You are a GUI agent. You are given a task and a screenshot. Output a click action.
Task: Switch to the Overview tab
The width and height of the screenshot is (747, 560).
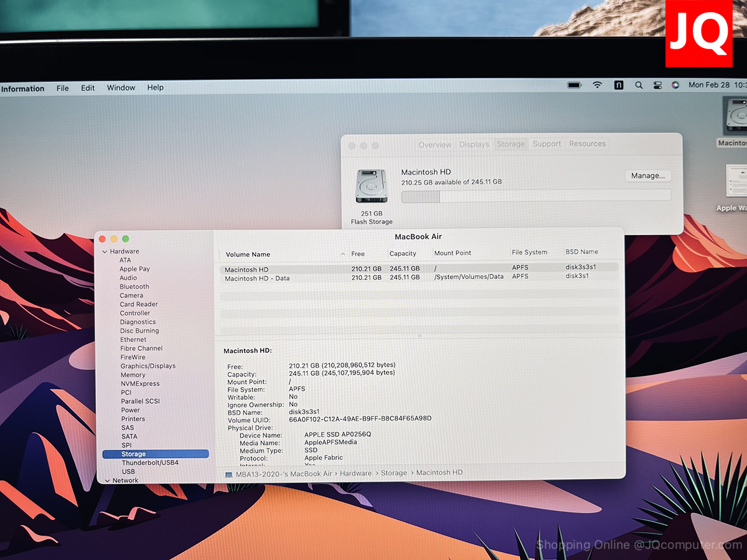point(435,144)
